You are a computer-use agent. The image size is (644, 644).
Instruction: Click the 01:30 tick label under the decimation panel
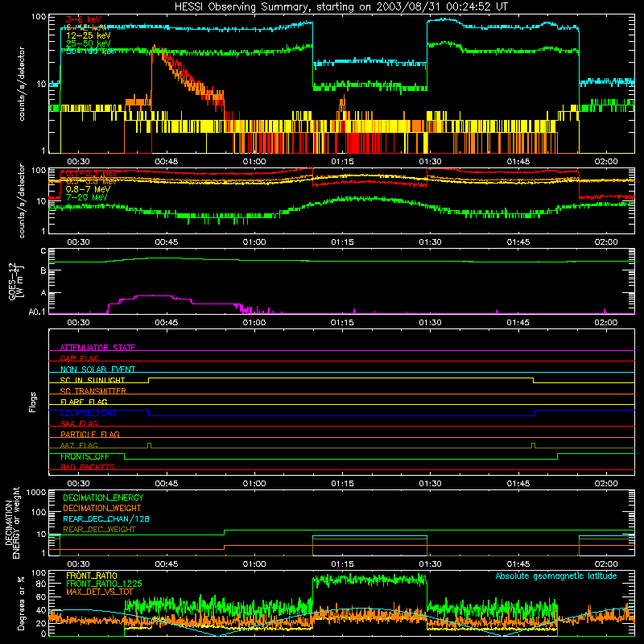[x=430, y=564]
